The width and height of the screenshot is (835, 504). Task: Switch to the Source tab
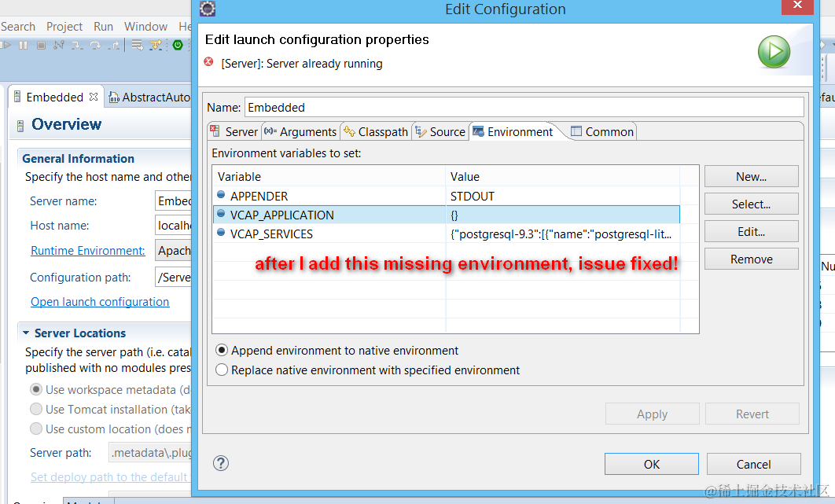(440, 131)
